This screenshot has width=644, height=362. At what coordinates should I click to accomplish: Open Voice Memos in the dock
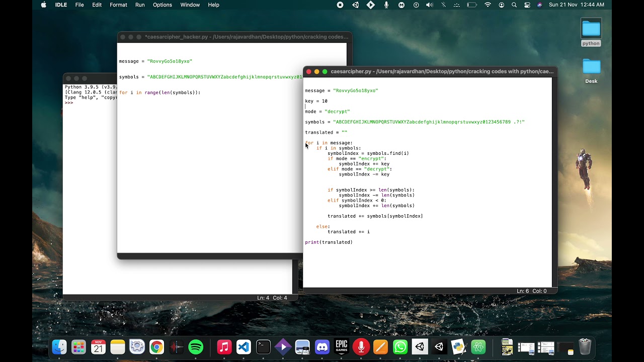tap(176, 347)
